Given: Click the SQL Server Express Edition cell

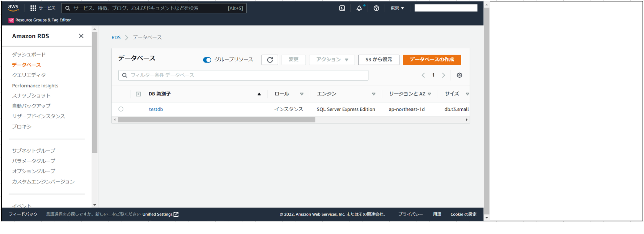Looking at the screenshot, I should point(346,109).
